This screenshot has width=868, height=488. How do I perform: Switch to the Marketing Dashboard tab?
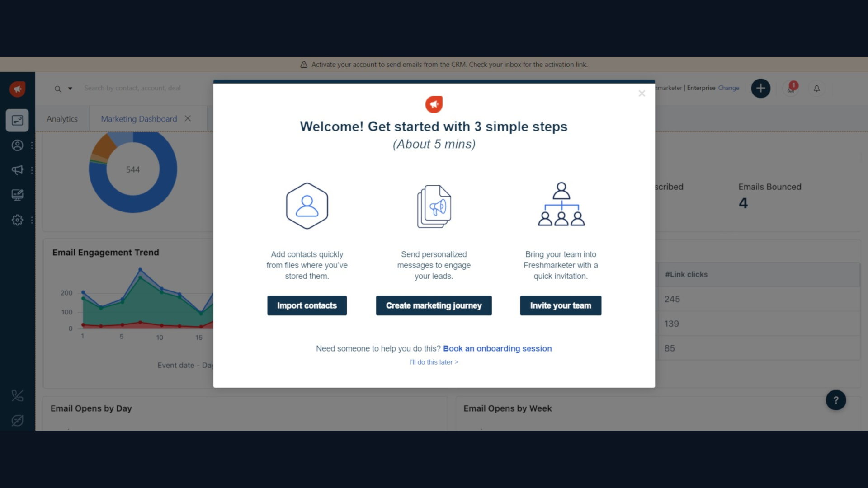tap(139, 118)
